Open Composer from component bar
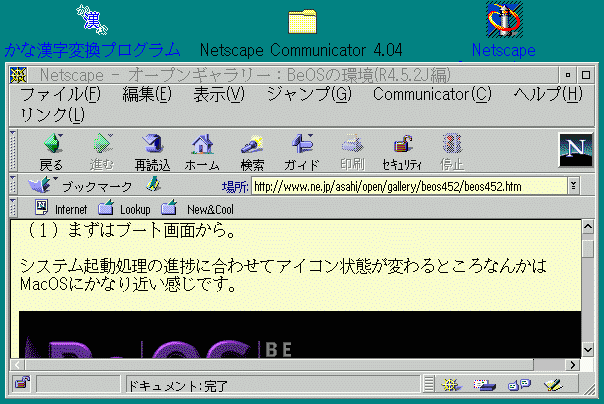The height and width of the screenshot is (404, 604). [x=553, y=384]
